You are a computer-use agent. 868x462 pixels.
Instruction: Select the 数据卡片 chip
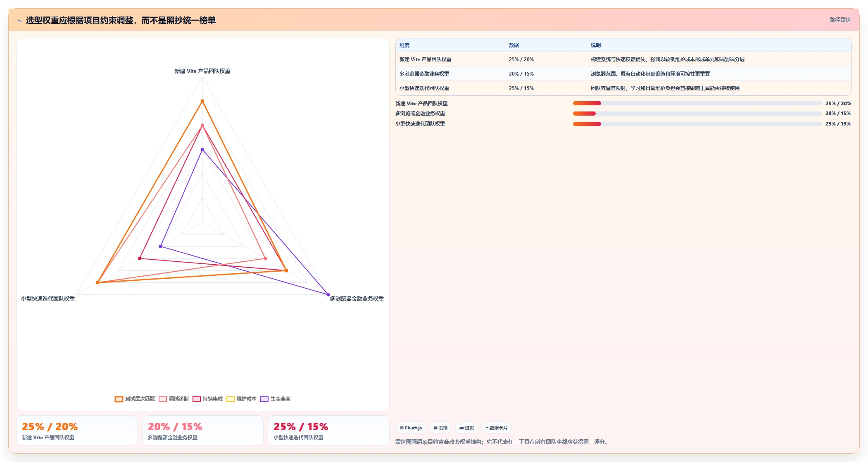pos(497,428)
